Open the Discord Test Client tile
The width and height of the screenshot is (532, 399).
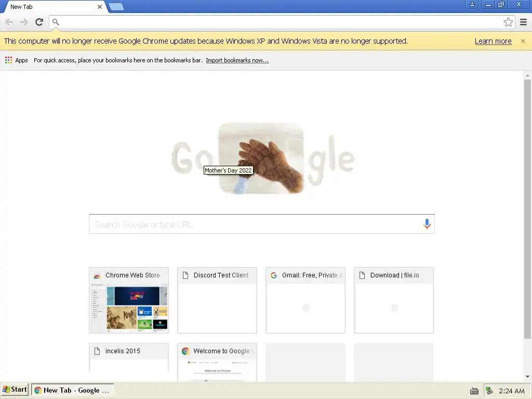coord(217,300)
